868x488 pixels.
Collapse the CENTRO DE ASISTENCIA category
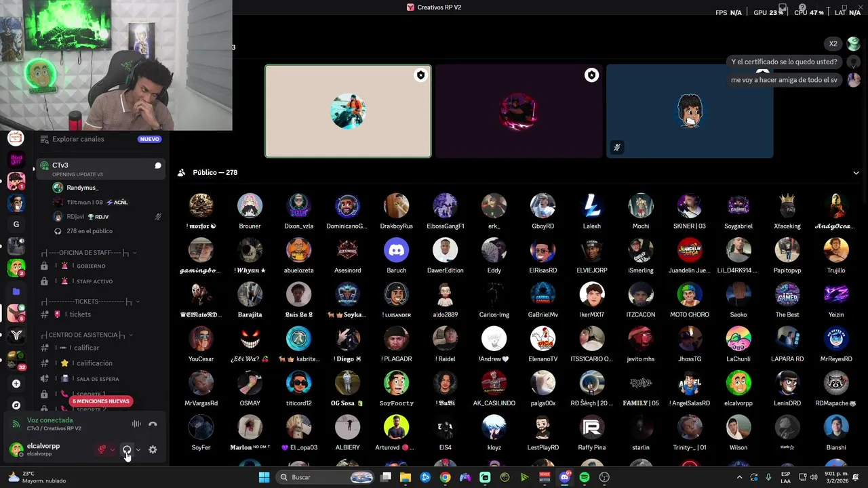pos(86,335)
